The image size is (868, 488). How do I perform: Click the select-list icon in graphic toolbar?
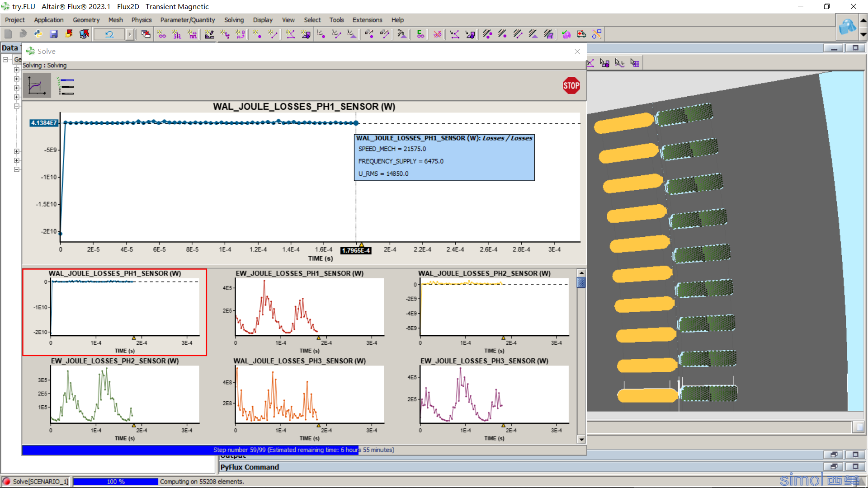635,63
